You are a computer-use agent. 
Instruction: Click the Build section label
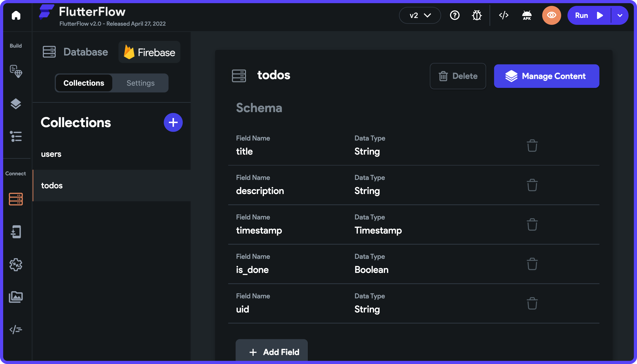point(16,46)
